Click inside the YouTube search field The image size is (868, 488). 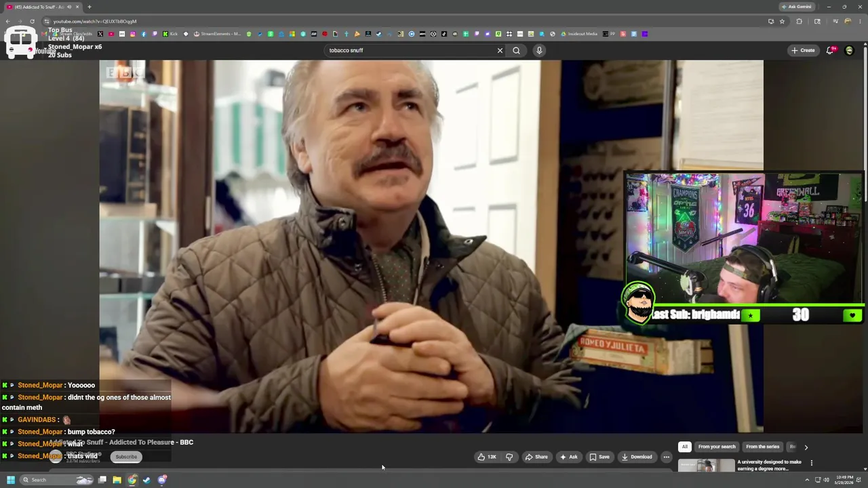[410, 50]
